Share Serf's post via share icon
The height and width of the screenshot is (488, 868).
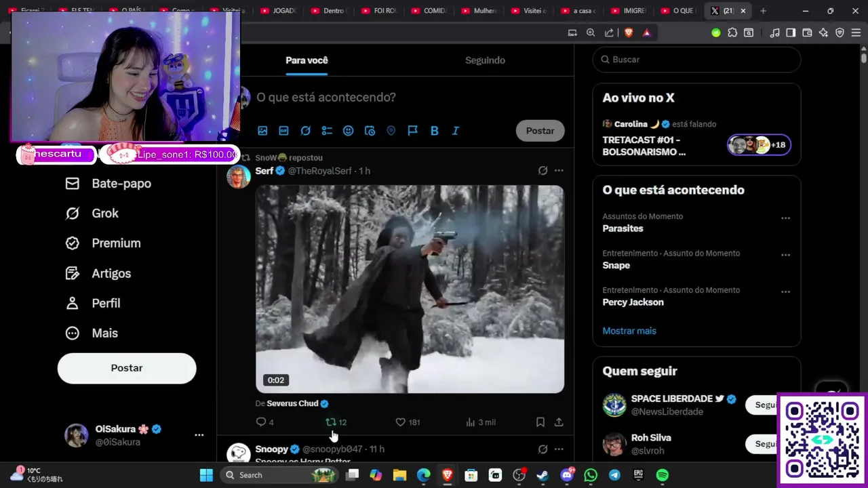point(559,422)
